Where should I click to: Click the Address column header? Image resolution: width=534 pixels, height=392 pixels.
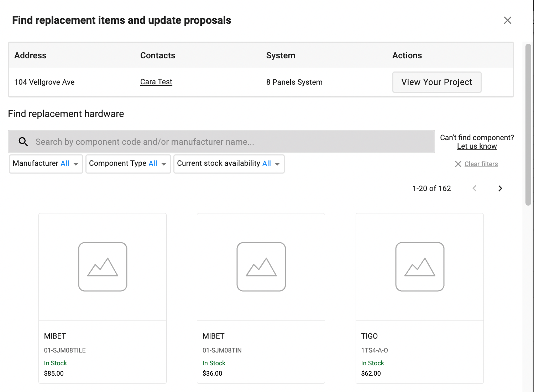pyautogui.click(x=30, y=55)
